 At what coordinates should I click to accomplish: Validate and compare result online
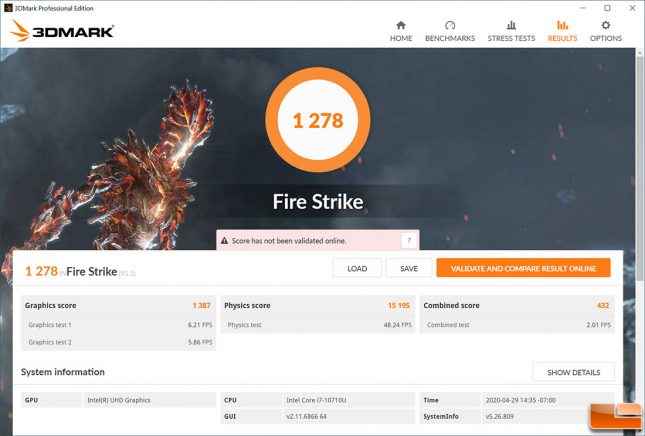[x=523, y=268]
